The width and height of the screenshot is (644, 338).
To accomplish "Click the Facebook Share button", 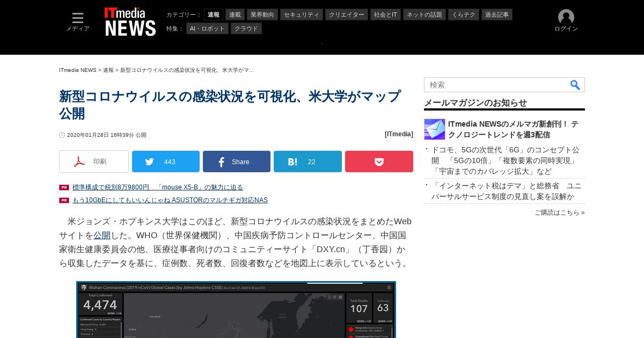I will (x=237, y=161).
